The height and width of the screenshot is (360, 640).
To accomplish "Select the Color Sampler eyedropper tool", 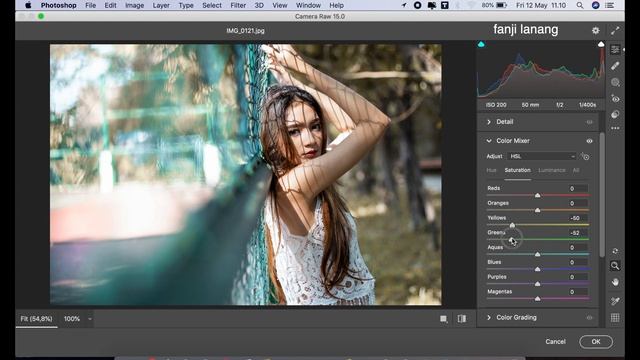I will (615, 301).
